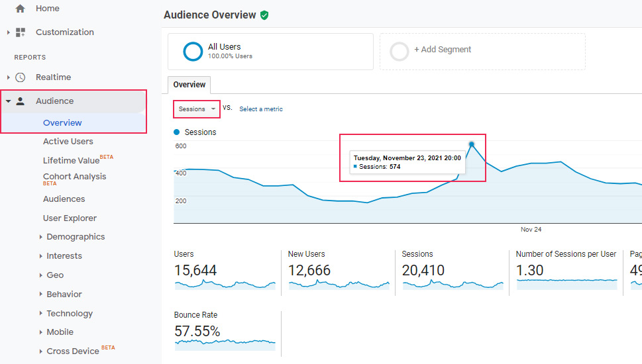This screenshot has height=364, width=642.
Task: Click the Customization dashboard icon
Action: (21, 32)
